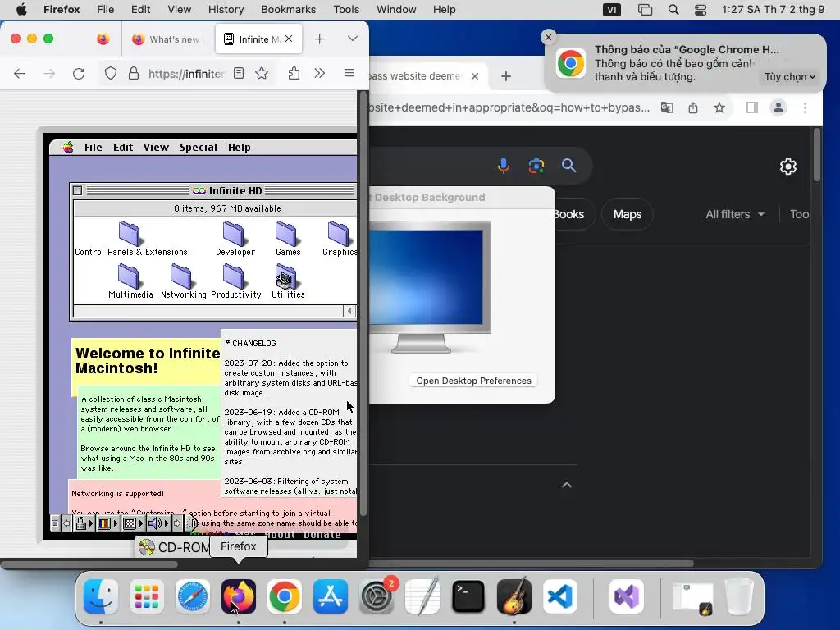Collapse the section with Chrome up chevron
840x630 pixels.
[566, 485]
